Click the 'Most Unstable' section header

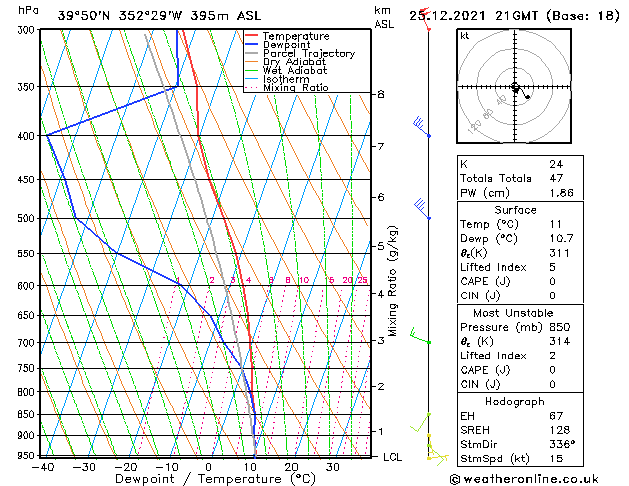point(513,313)
